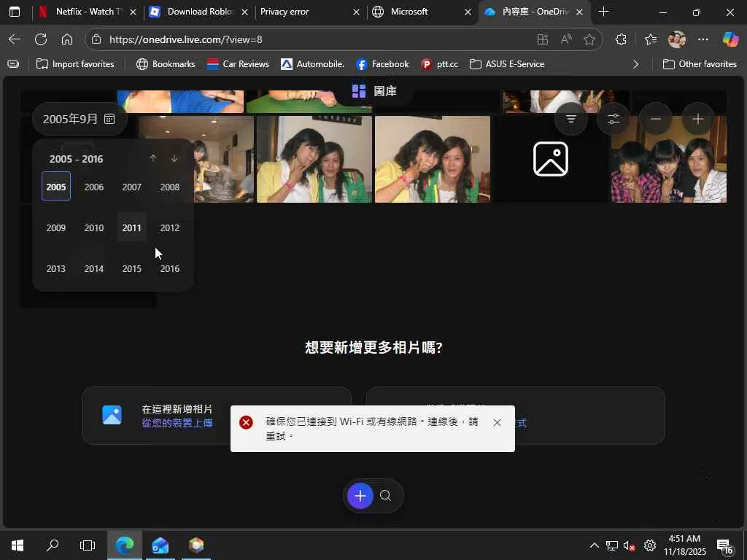Choose year 2012 in date picker
The width and height of the screenshot is (747, 560).
[x=169, y=227]
